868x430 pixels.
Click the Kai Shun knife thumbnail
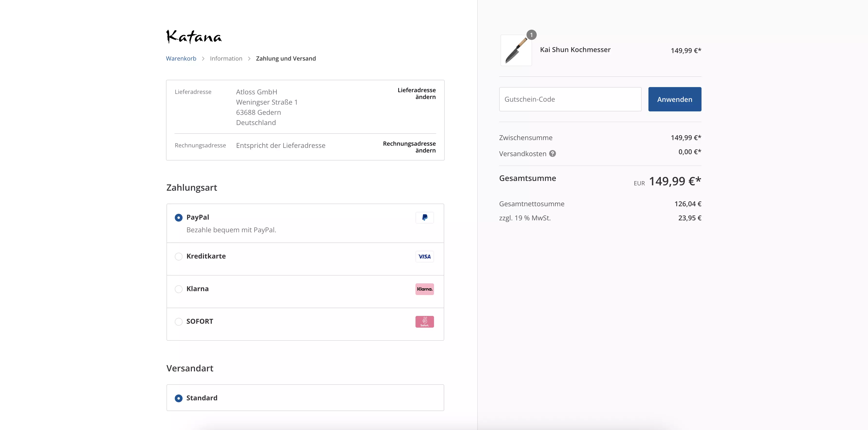516,51
